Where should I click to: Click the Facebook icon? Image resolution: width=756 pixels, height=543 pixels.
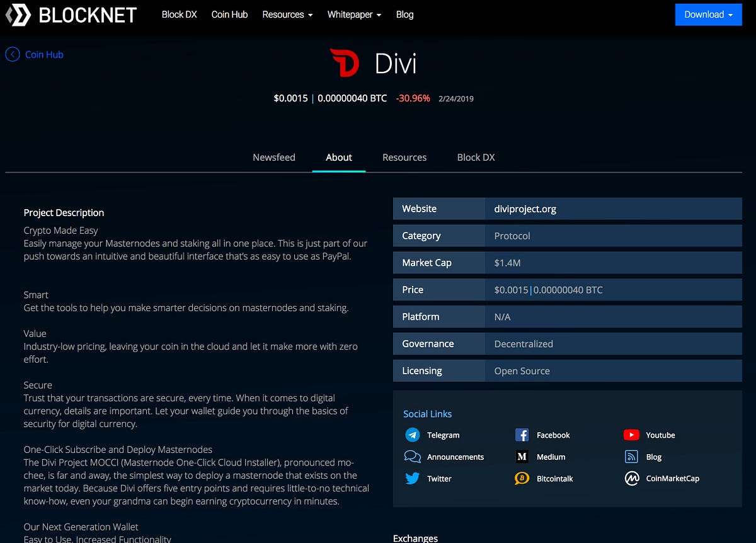(522, 435)
